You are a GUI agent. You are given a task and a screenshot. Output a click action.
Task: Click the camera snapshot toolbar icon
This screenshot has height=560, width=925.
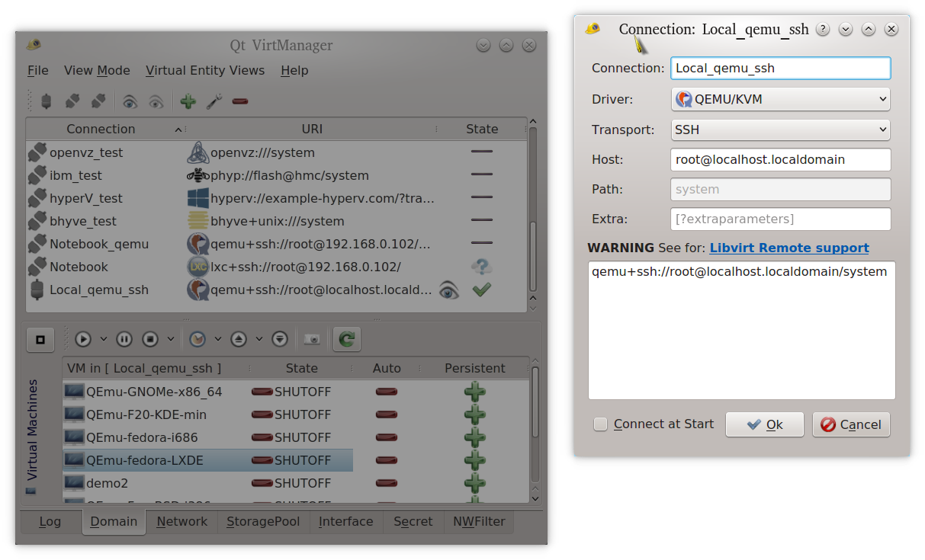312,339
